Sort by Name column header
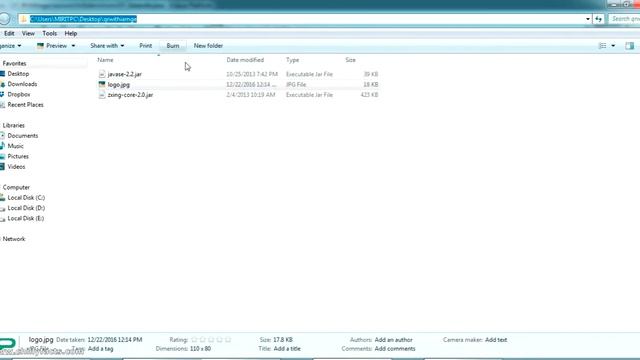The image size is (640, 360). click(x=105, y=60)
